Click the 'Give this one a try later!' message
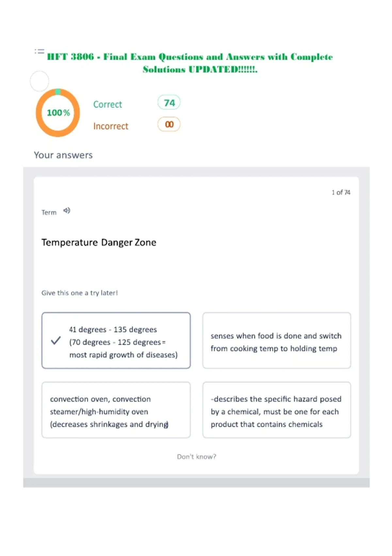 click(79, 293)
